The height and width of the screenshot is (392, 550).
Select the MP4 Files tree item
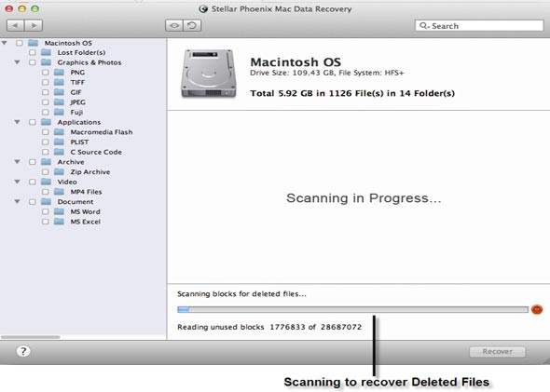[x=86, y=192]
